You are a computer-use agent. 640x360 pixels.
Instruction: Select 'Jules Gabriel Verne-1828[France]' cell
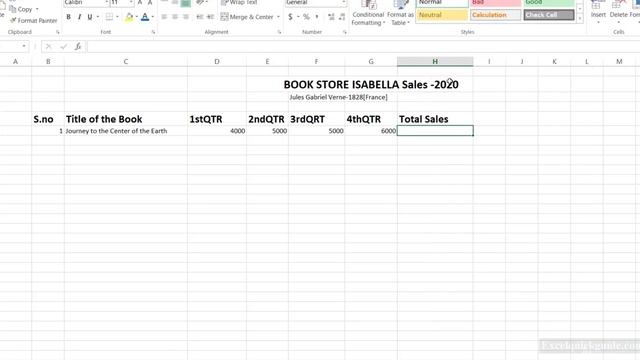click(x=338, y=97)
